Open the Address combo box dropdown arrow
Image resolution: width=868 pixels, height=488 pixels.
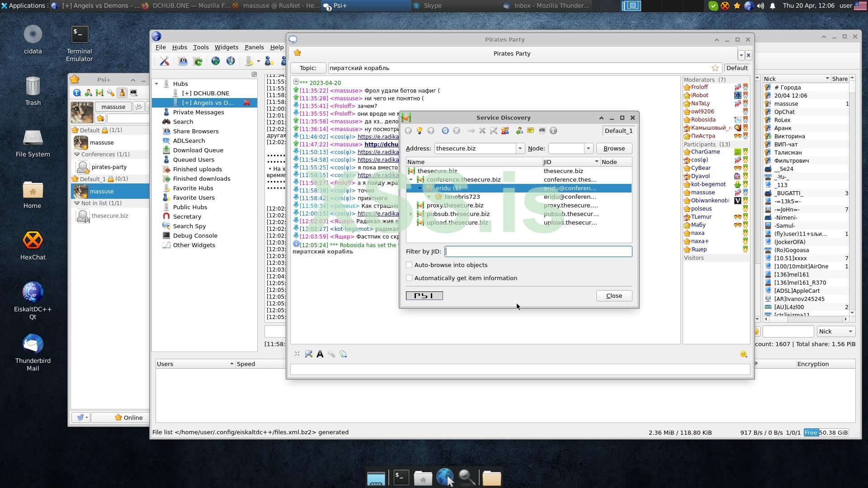520,149
